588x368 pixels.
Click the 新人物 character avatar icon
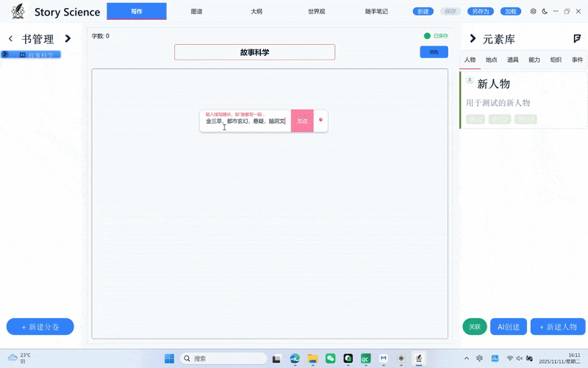pyautogui.click(x=470, y=80)
